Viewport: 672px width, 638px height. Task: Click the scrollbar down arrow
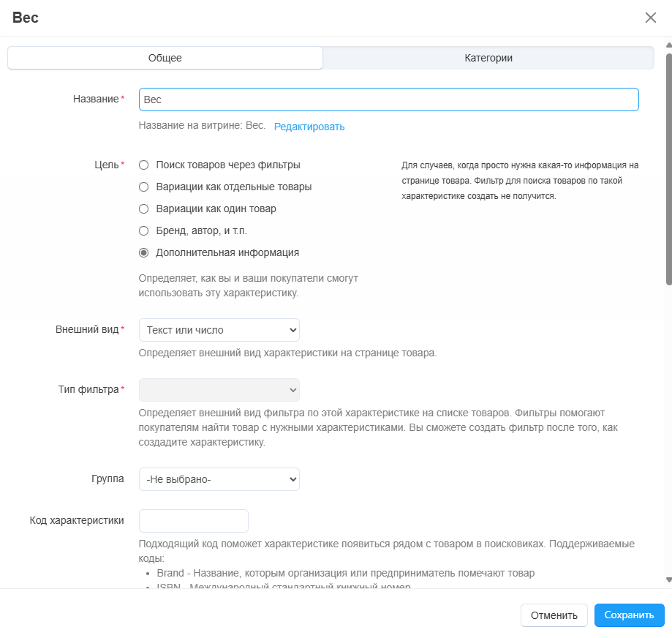tap(668, 579)
